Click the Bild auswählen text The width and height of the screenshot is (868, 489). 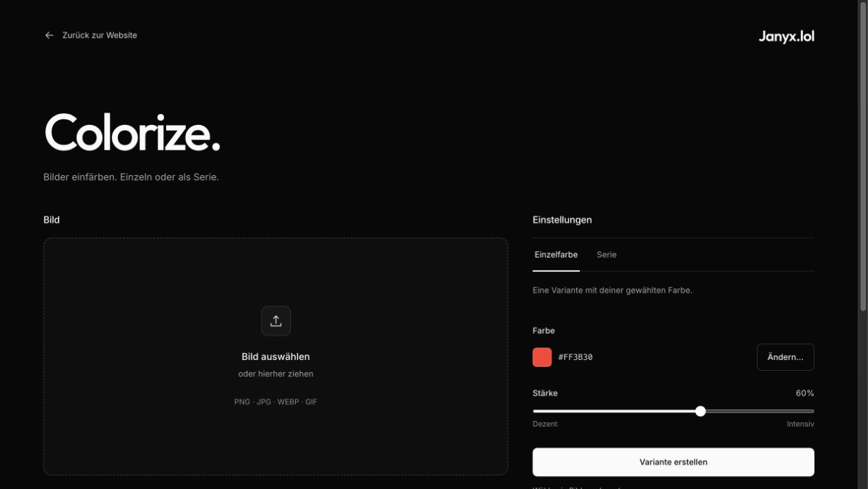[276, 356]
